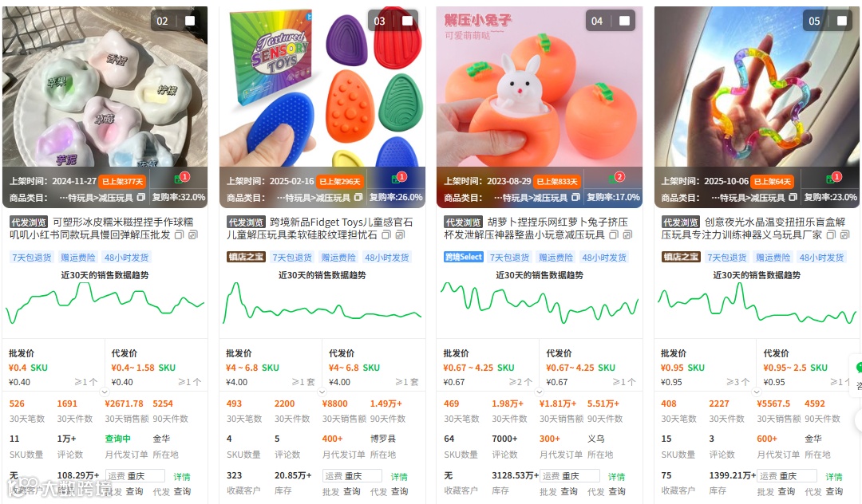Tick the checkbox on product 04

[624, 21]
